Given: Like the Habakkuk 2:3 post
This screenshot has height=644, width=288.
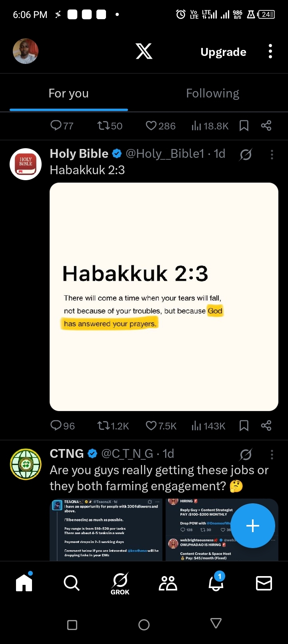Looking at the screenshot, I should click(x=151, y=425).
